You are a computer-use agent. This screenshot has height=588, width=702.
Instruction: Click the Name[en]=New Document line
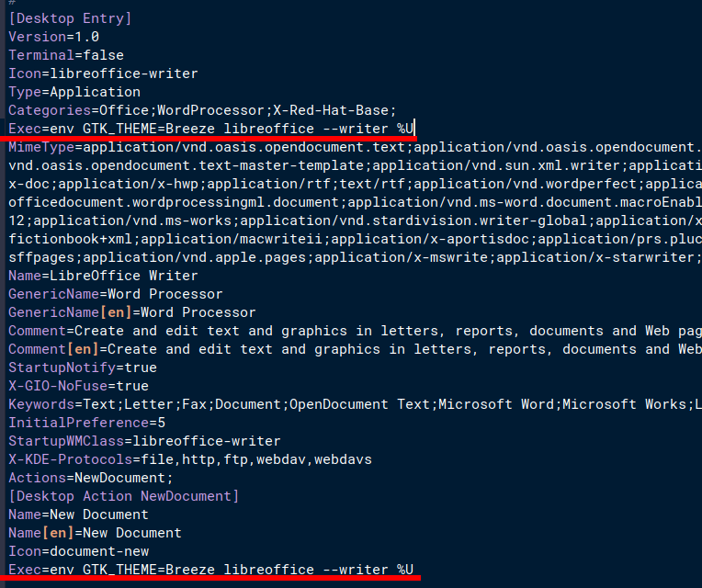pyautogui.click(x=95, y=532)
